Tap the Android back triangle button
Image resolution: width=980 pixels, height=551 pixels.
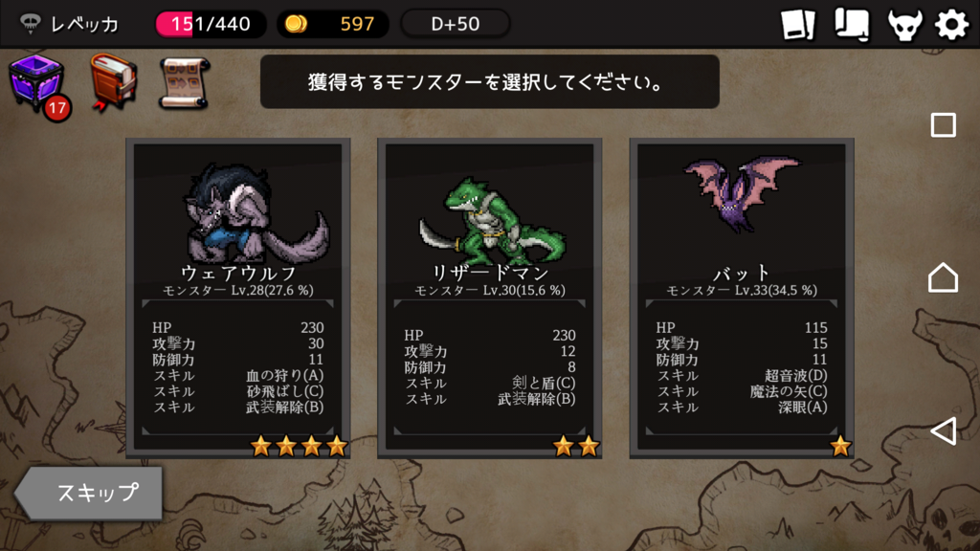[x=943, y=431]
